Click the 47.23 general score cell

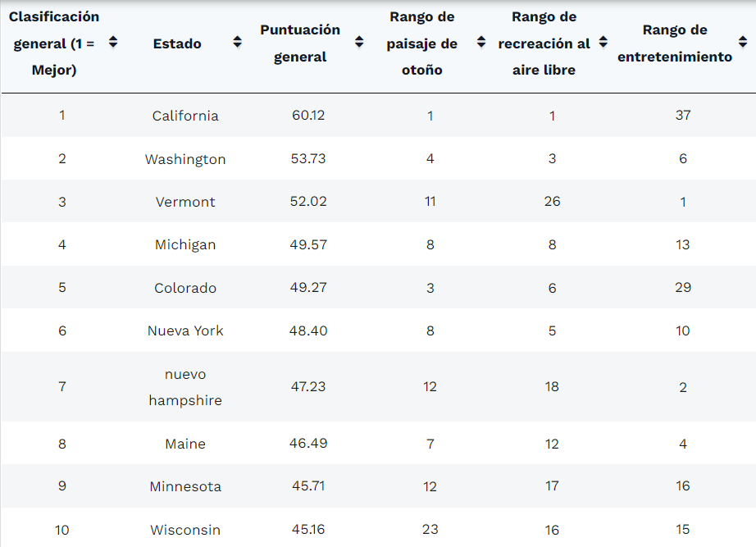pos(308,387)
